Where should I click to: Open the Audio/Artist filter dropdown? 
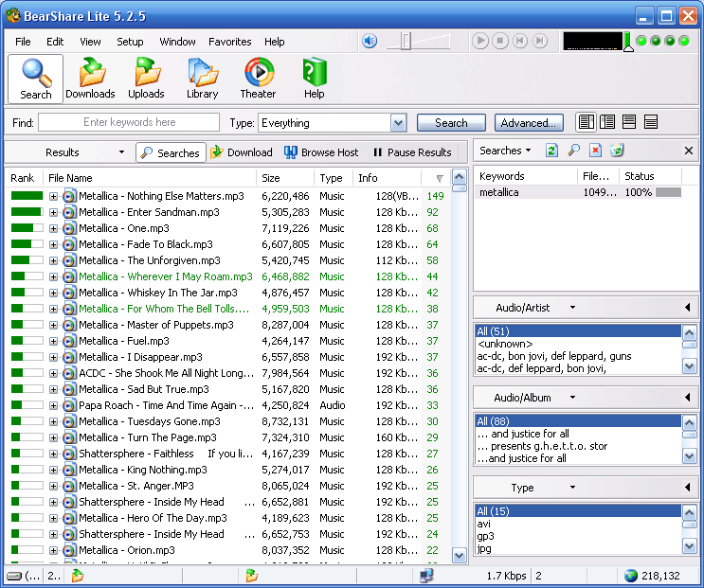572,308
